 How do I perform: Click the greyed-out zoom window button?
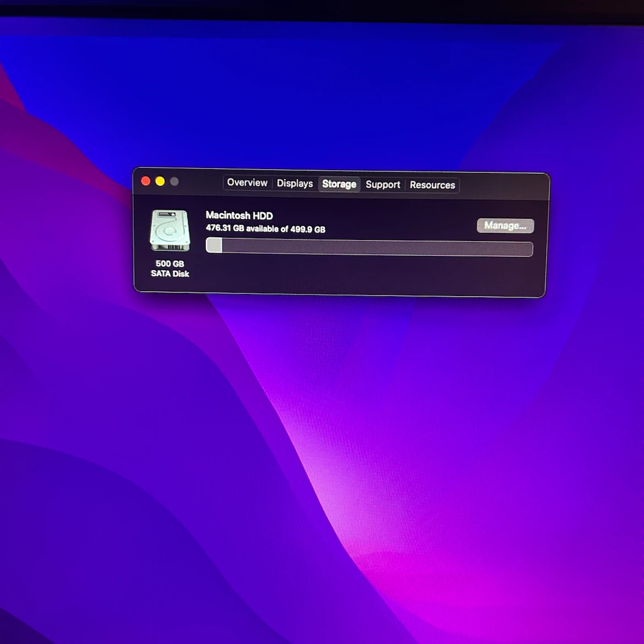[x=174, y=182]
